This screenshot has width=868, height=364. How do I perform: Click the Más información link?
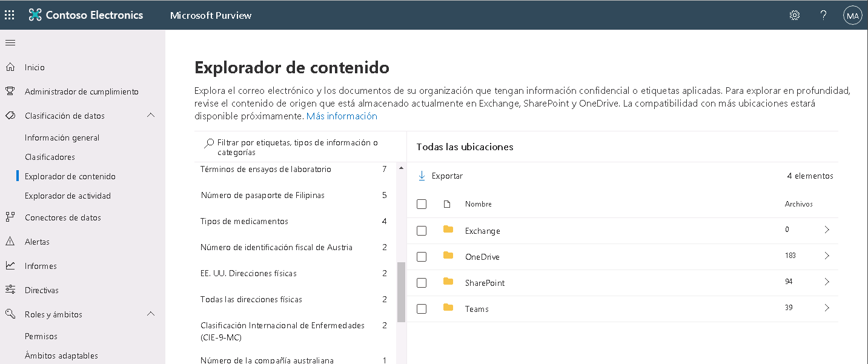click(341, 116)
